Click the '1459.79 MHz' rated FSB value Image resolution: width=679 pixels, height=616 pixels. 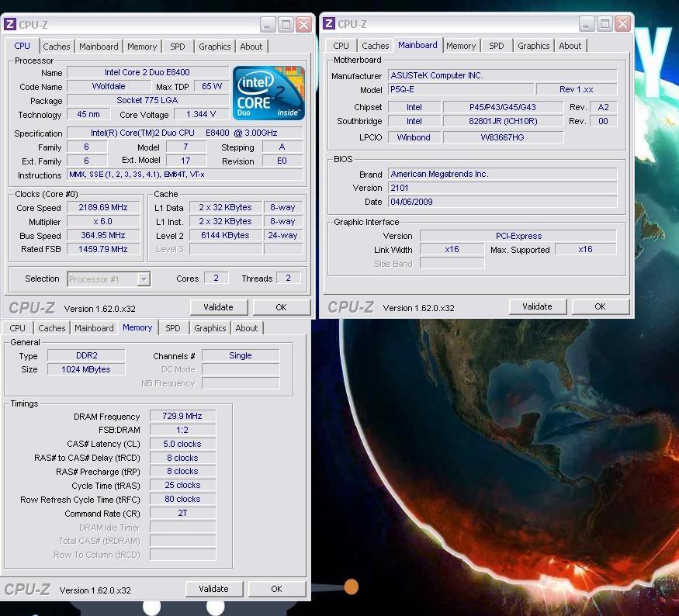(x=103, y=249)
